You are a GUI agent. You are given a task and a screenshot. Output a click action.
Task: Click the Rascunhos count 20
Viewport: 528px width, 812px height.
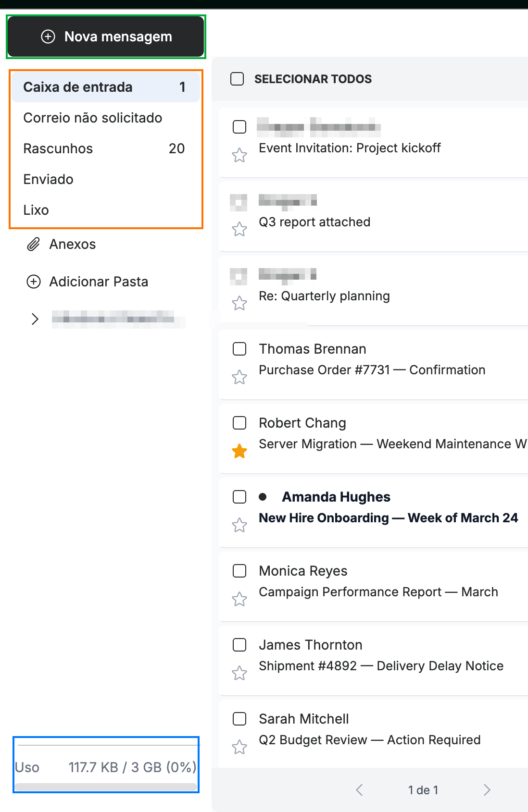(176, 148)
